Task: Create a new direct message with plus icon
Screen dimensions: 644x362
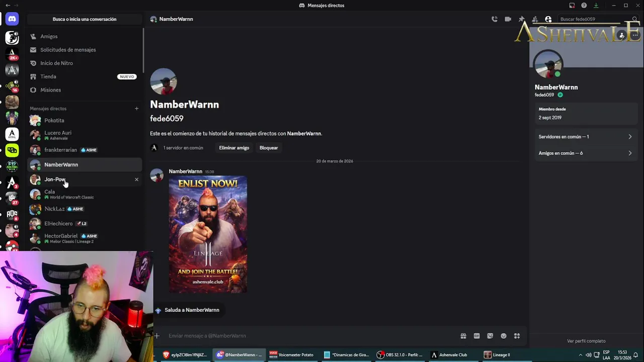Action: tap(136, 109)
